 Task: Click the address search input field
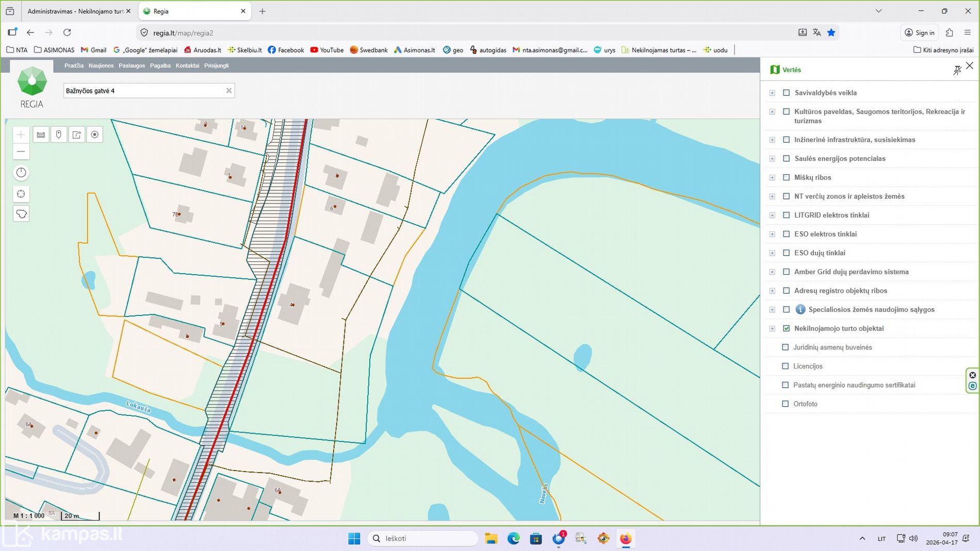pos(143,91)
